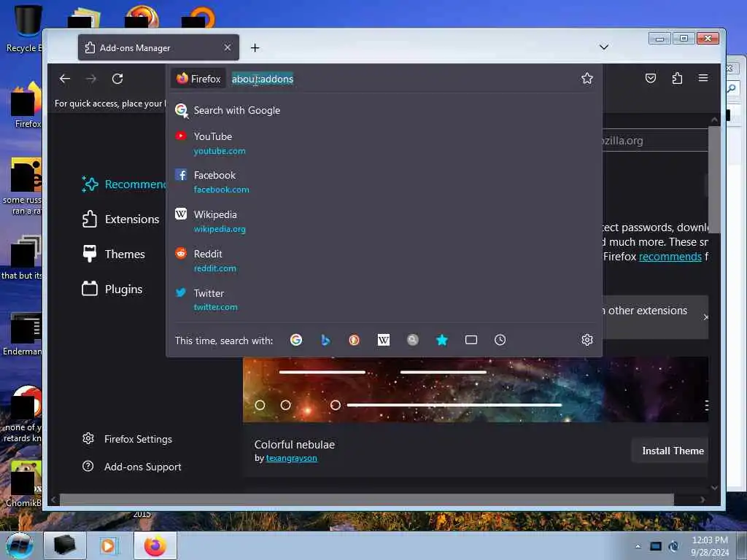Search this time with Bing icon
The height and width of the screenshot is (560, 747).
click(x=325, y=340)
